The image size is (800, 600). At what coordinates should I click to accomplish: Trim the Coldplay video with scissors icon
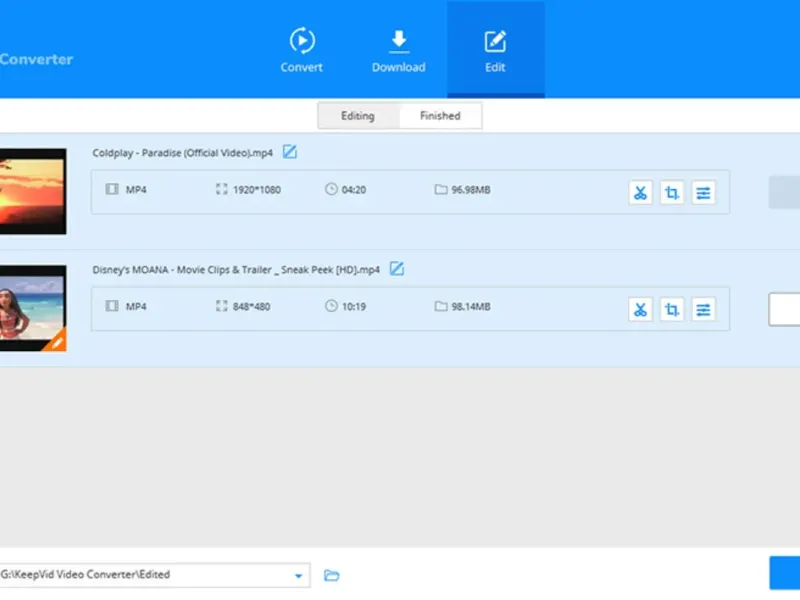pyautogui.click(x=640, y=192)
